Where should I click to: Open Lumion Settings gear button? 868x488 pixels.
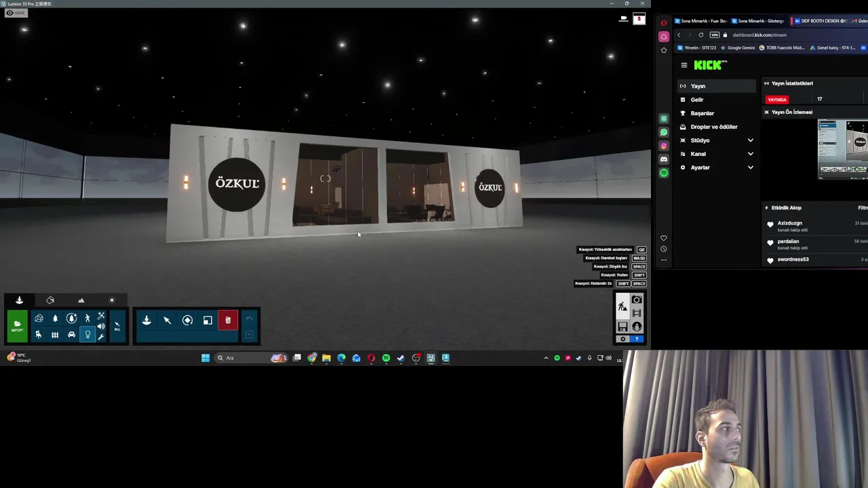tap(623, 339)
